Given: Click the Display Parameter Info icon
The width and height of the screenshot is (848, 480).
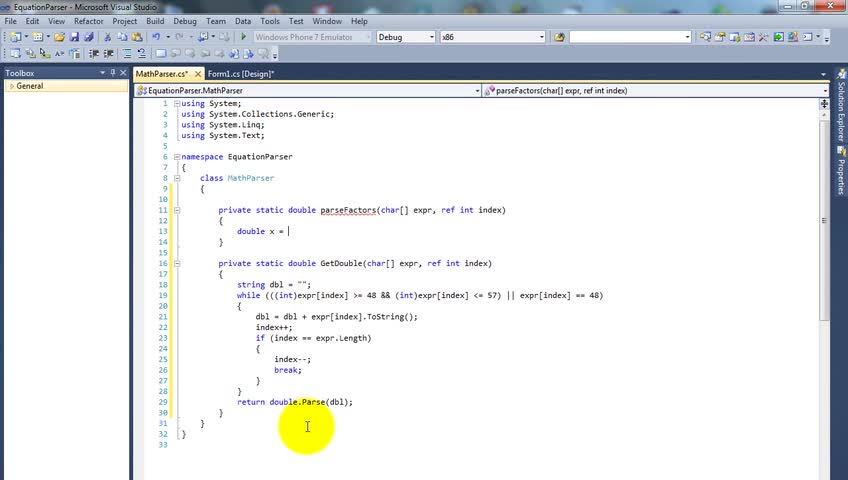Looking at the screenshot, I should coord(30,54).
